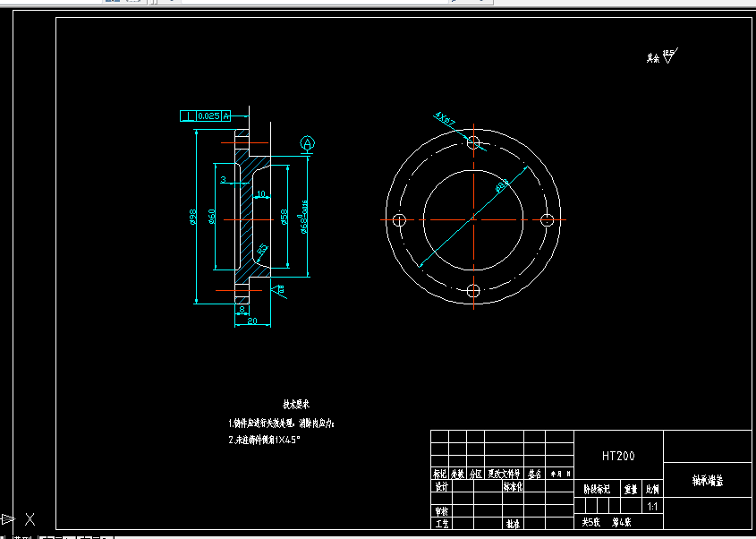The height and width of the screenshot is (539, 756).
Task: Click the 标记 title block cell
Action: pyautogui.click(x=439, y=474)
